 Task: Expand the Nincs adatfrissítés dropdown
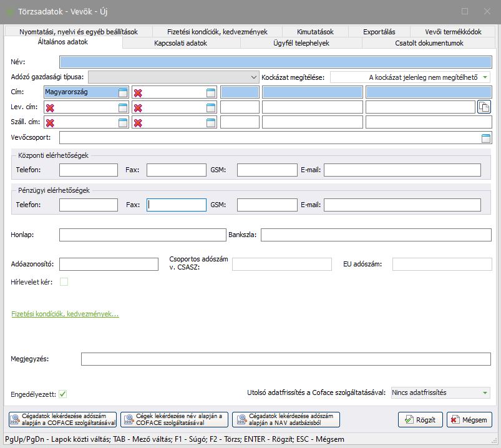pyautogui.click(x=485, y=392)
